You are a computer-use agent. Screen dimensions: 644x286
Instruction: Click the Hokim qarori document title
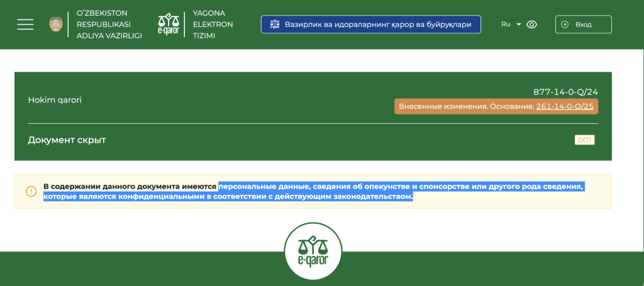click(x=55, y=100)
